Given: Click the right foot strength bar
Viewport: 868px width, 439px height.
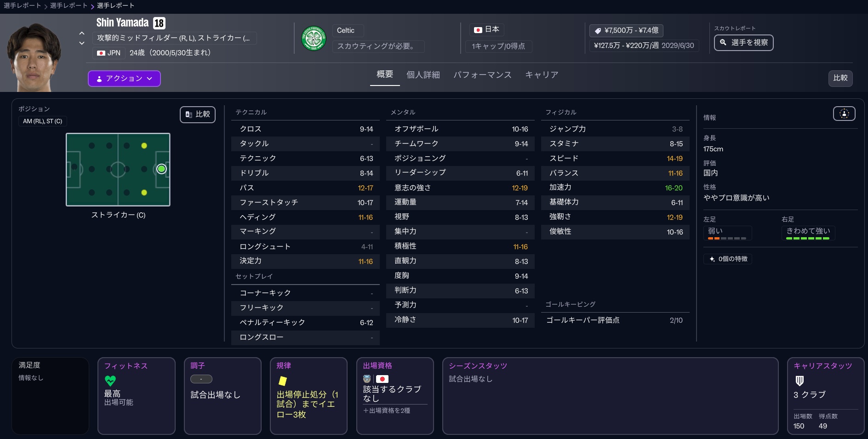Looking at the screenshot, I should click(x=807, y=238).
